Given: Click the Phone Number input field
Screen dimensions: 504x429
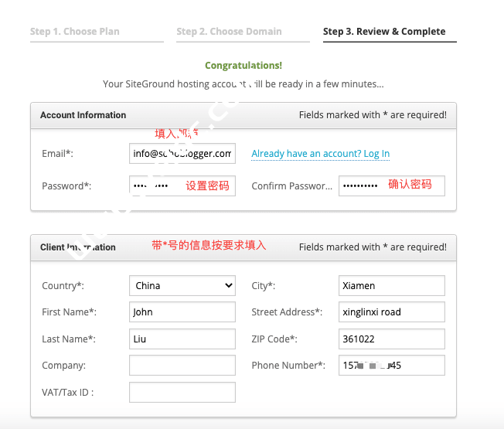Looking at the screenshot, I should pyautogui.click(x=391, y=366).
